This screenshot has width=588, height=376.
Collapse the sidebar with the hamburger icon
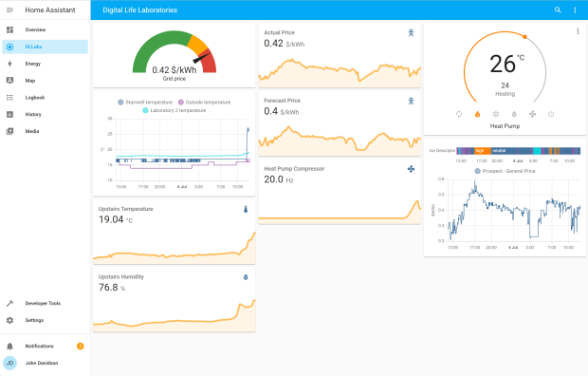click(9, 10)
